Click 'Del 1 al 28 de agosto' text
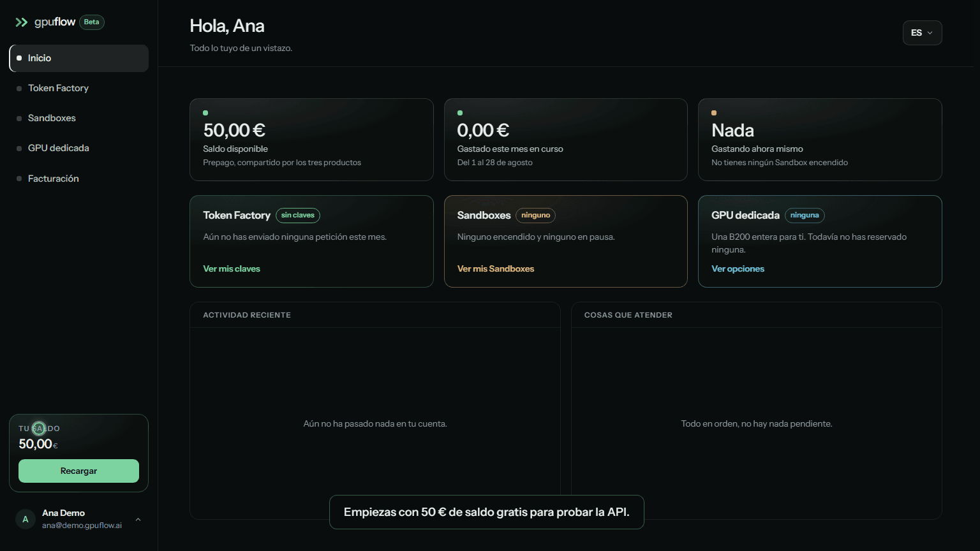 494,163
